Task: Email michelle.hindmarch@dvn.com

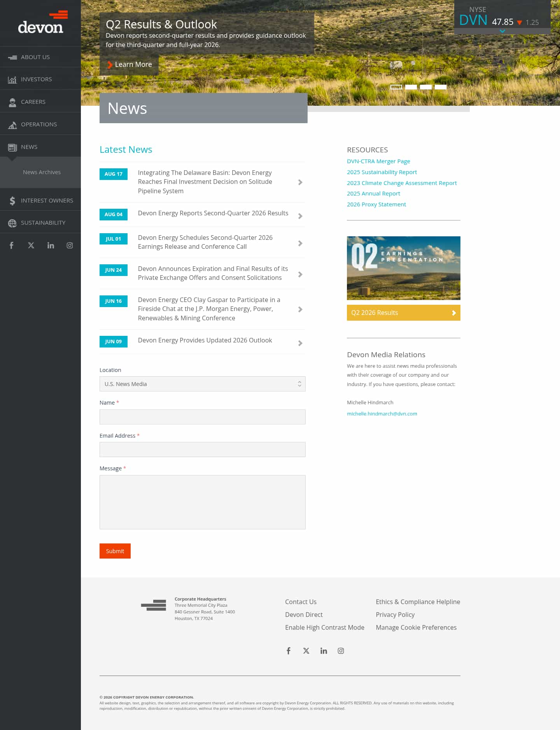Action: 382,414
